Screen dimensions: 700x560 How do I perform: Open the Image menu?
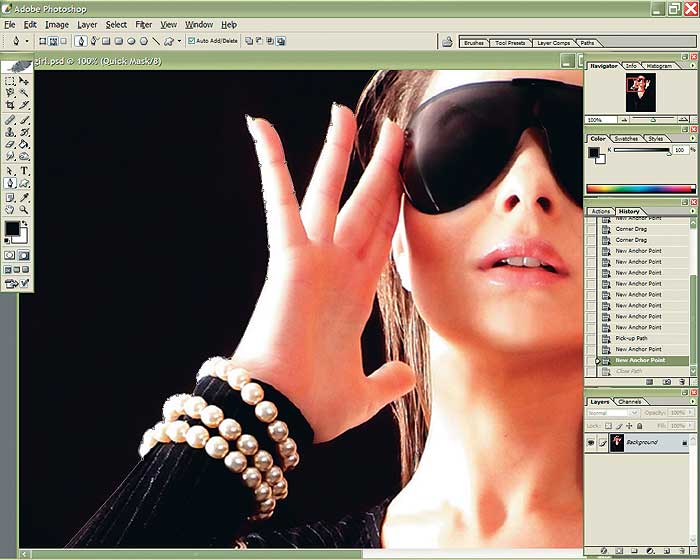point(57,25)
